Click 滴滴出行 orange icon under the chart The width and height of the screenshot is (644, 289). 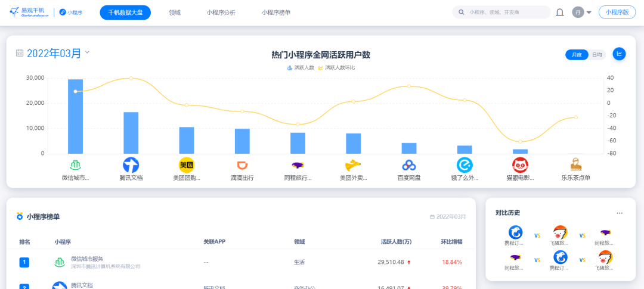tap(242, 165)
